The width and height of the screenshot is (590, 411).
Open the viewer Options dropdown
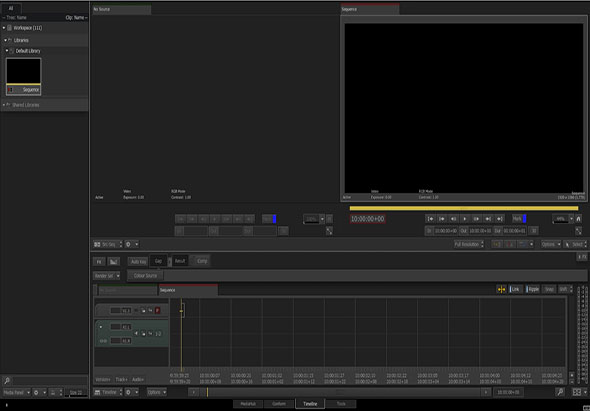551,244
